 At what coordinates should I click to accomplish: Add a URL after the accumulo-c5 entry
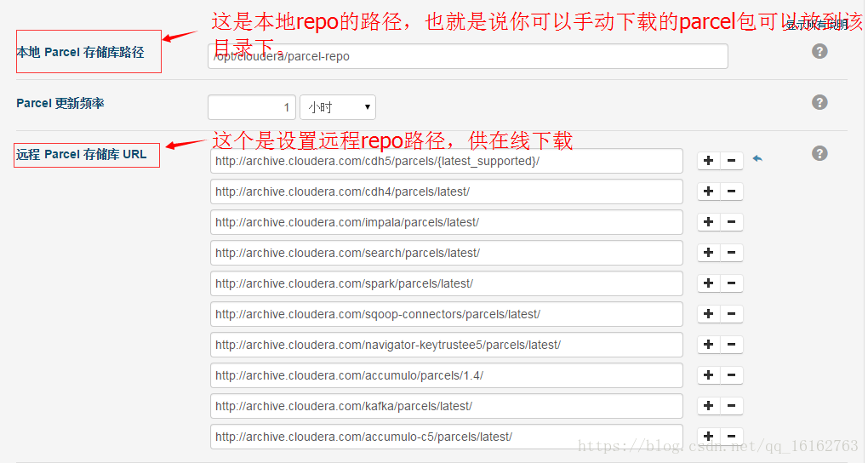click(708, 437)
